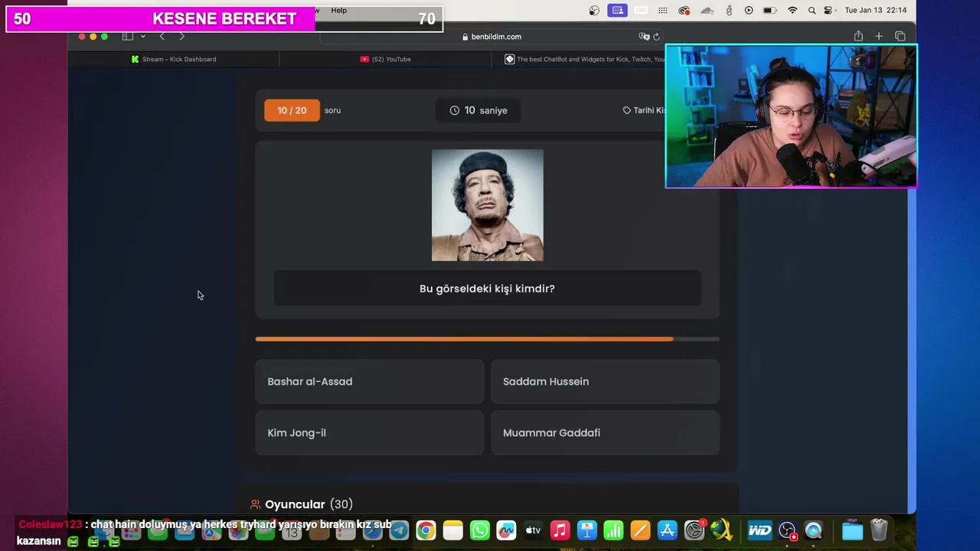Click the Oyuncular players icon

tap(256, 504)
